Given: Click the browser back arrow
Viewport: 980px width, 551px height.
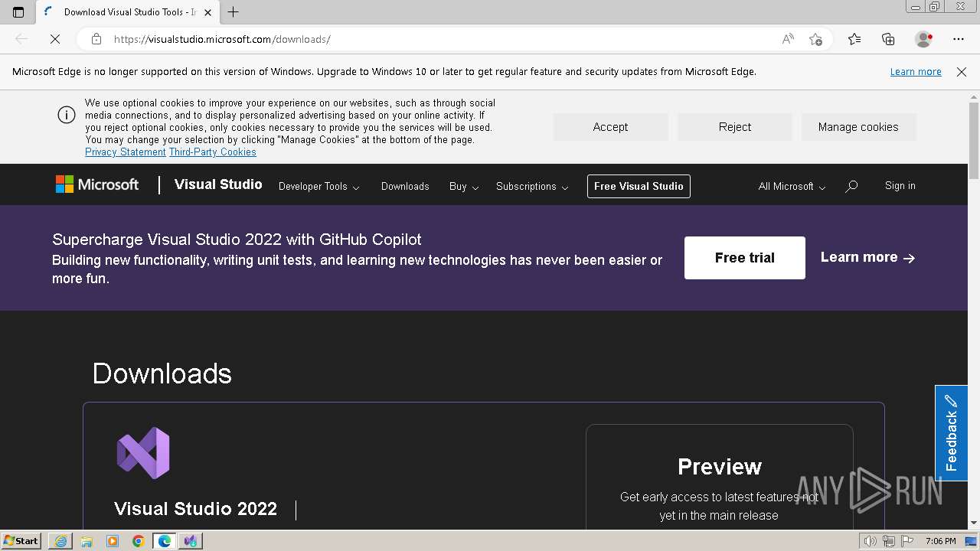Looking at the screenshot, I should coord(21,39).
